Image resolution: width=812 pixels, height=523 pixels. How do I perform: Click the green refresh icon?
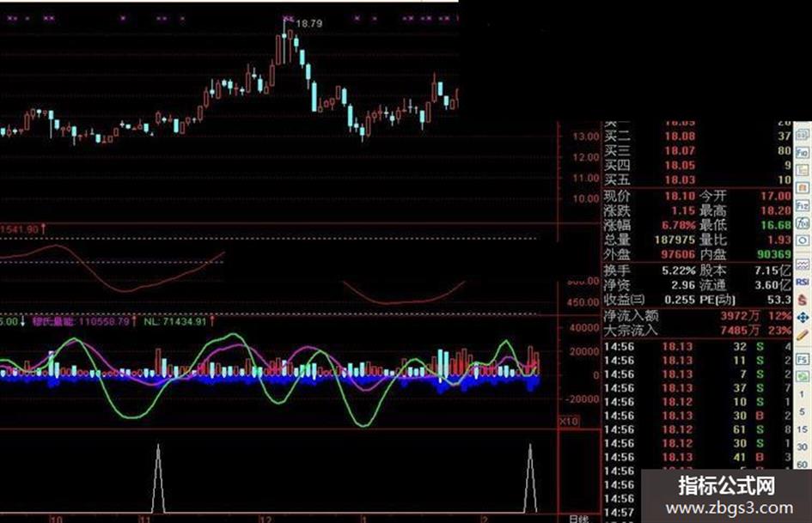pos(803,376)
